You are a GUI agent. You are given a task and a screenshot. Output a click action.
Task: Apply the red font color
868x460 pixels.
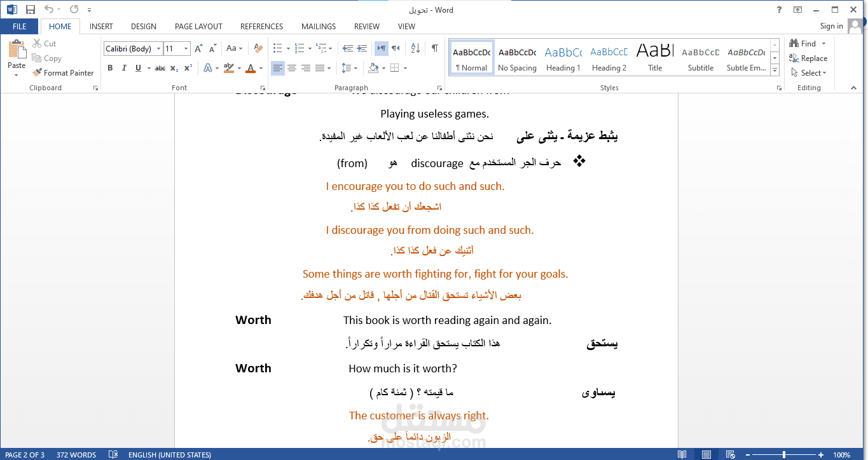pos(251,68)
